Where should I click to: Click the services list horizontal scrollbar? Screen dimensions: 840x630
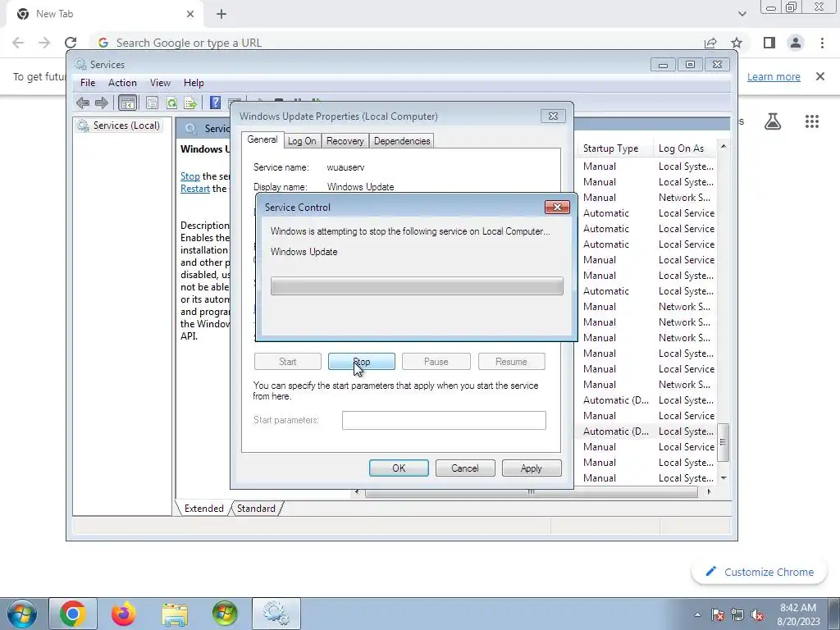[x=531, y=492]
